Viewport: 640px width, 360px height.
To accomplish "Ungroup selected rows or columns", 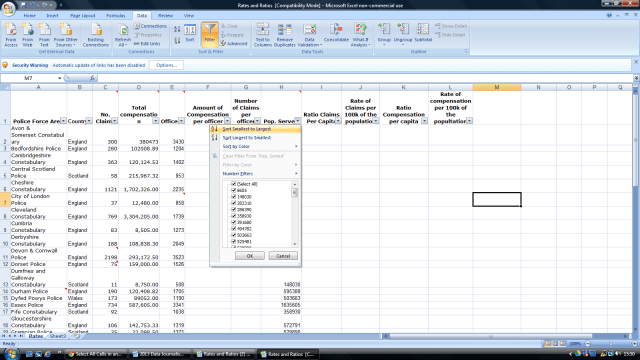I will point(403,34).
